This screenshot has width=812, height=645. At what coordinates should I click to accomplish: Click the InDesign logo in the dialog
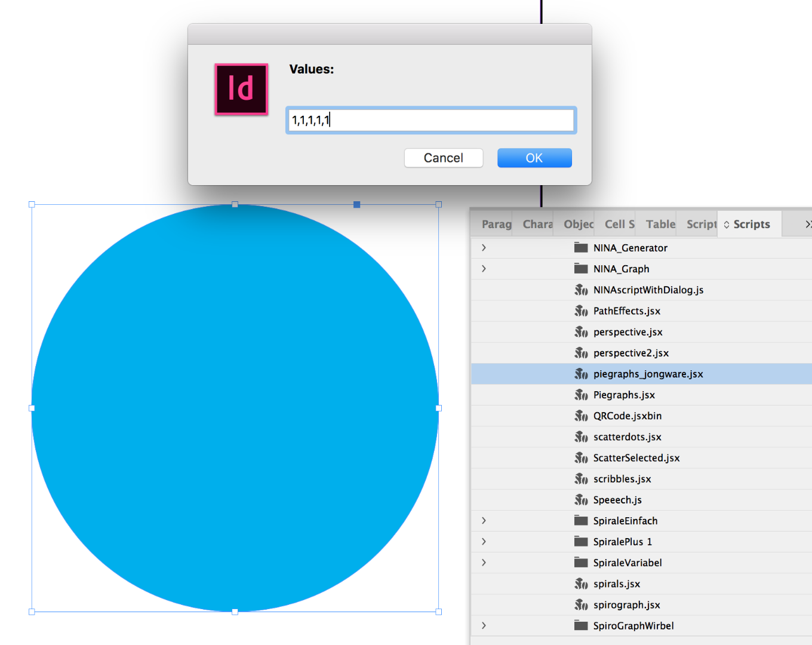click(241, 89)
